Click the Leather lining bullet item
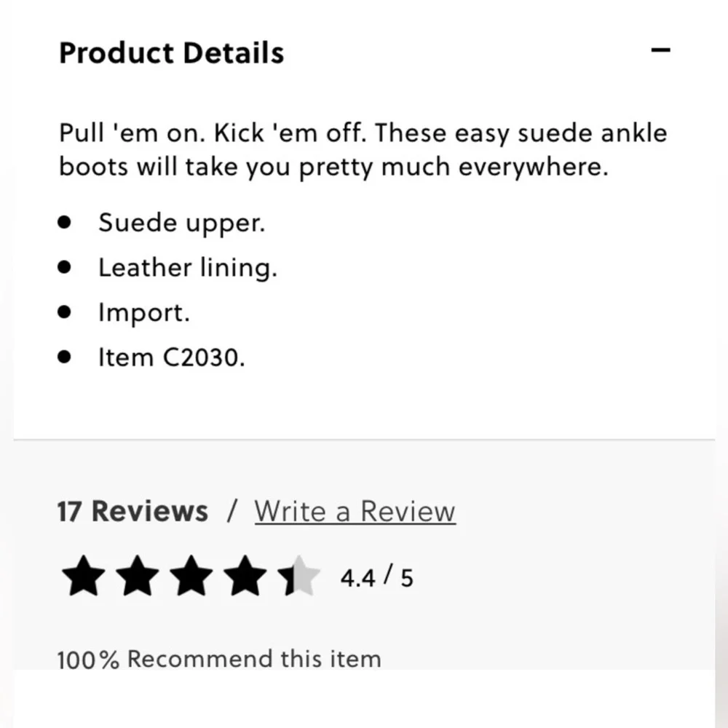728x728 pixels. click(x=188, y=268)
